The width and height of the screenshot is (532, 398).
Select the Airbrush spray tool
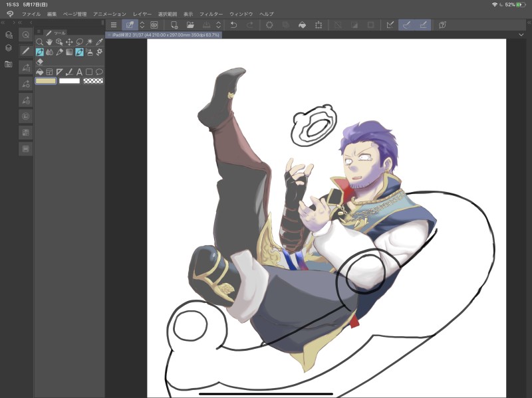[x=89, y=52]
